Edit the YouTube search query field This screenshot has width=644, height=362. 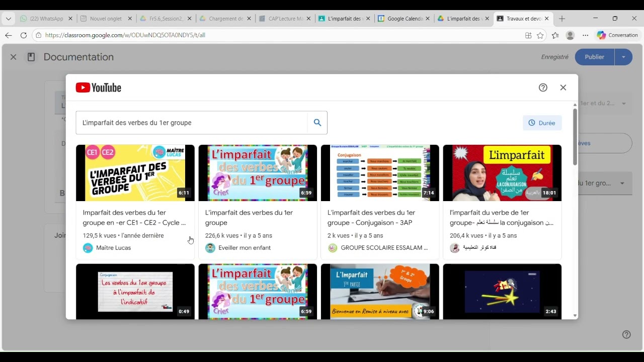(x=192, y=123)
